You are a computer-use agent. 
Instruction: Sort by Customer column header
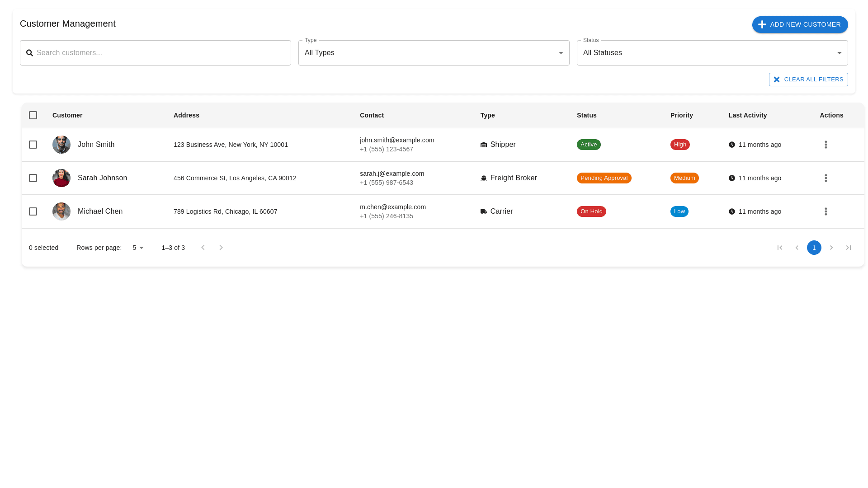point(67,115)
